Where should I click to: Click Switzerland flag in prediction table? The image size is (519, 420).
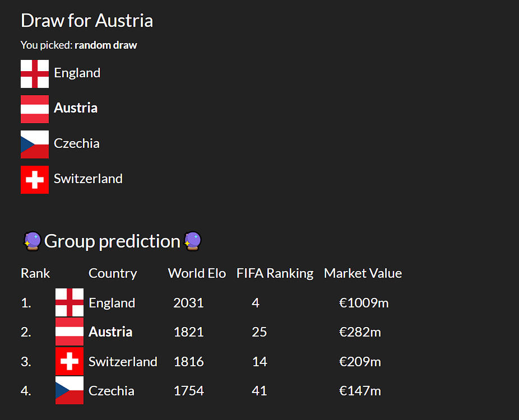pos(69,361)
